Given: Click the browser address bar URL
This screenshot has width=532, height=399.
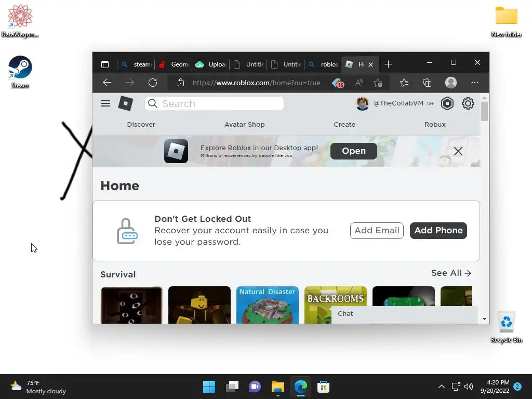Looking at the screenshot, I should [x=256, y=83].
